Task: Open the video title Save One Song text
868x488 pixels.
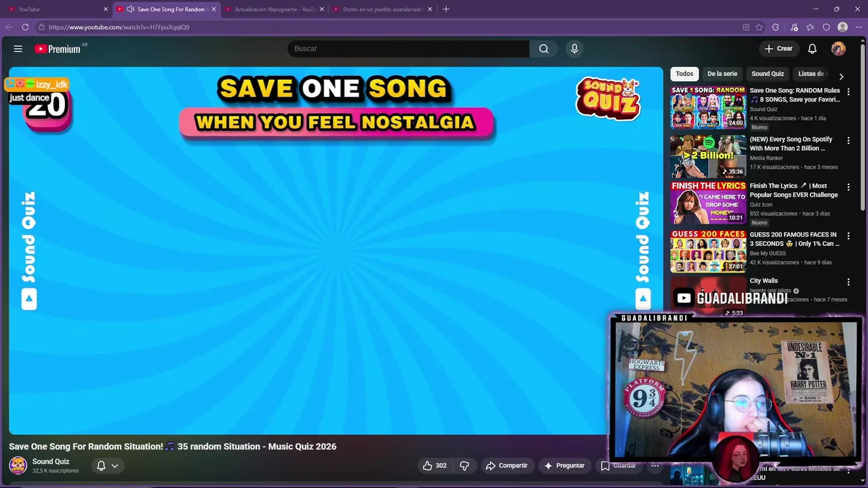Action: click(172, 446)
